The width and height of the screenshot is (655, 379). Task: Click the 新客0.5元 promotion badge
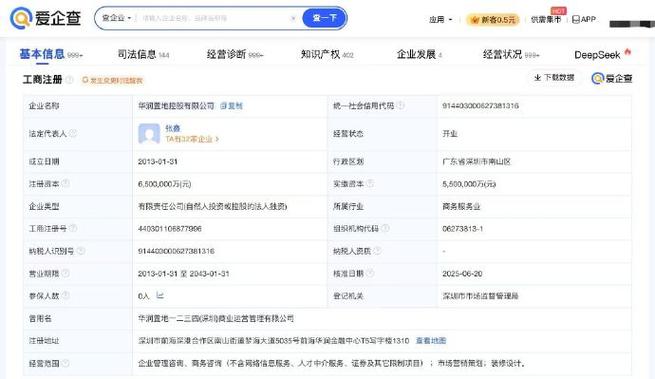493,20
